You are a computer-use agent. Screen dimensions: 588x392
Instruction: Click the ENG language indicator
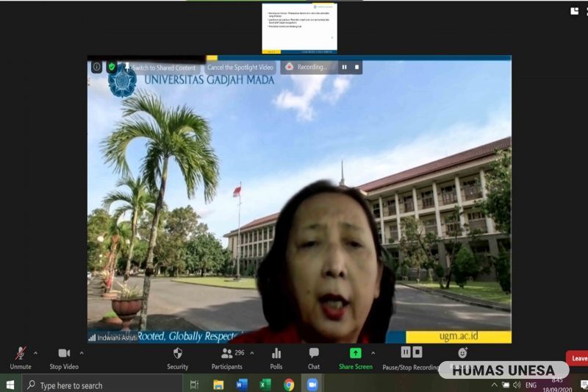pyautogui.click(x=531, y=385)
